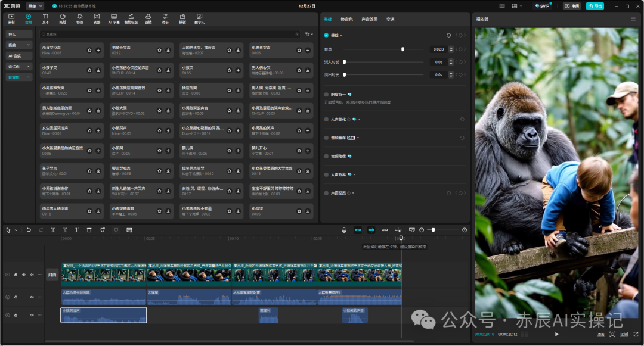The width and height of the screenshot is (644, 346).
Task: Switch to the 基础 basic tab
Action: coord(328,19)
